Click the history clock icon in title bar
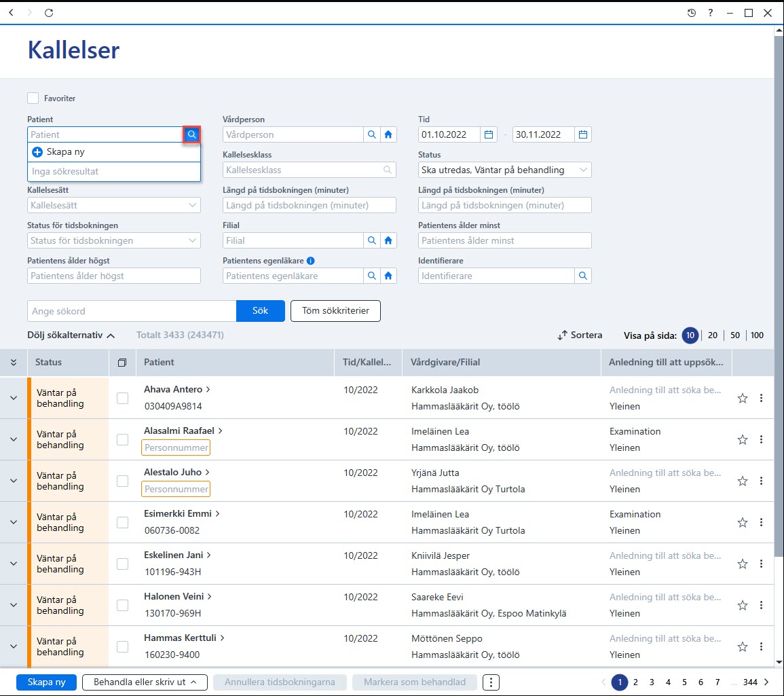Image resolution: width=784 pixels, height=696 pixels. [x=692, y=13]
